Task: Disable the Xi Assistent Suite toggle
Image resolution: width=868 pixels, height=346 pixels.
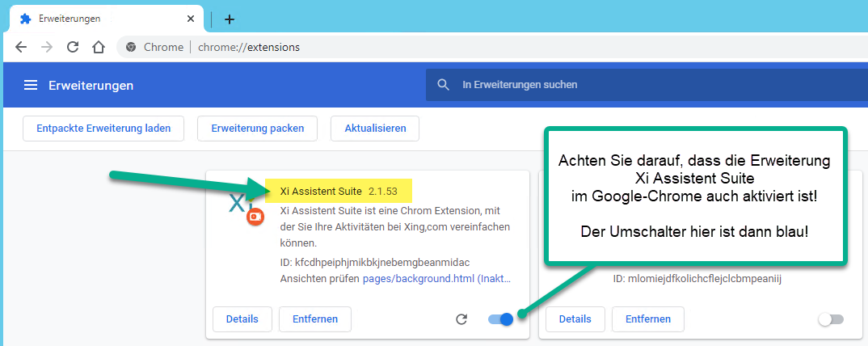Action: 500,319
